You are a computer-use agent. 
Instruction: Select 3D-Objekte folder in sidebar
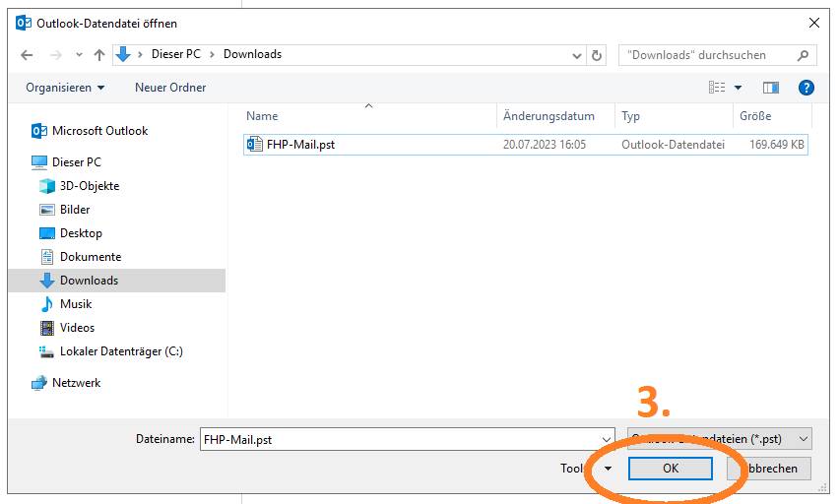click(x=90, y=186)
